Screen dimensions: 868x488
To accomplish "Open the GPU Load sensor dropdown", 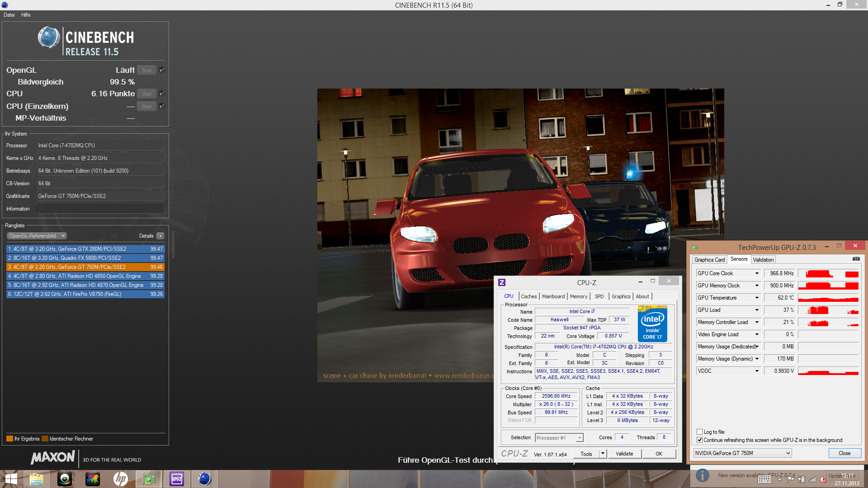I will click(x=756, y=310).
